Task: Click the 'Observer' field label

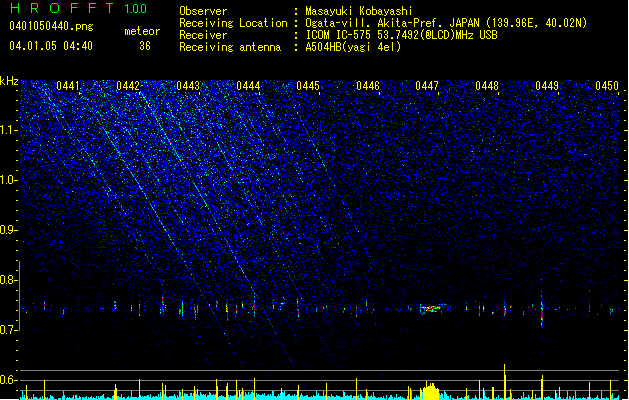Action: [x=203, y=11]
